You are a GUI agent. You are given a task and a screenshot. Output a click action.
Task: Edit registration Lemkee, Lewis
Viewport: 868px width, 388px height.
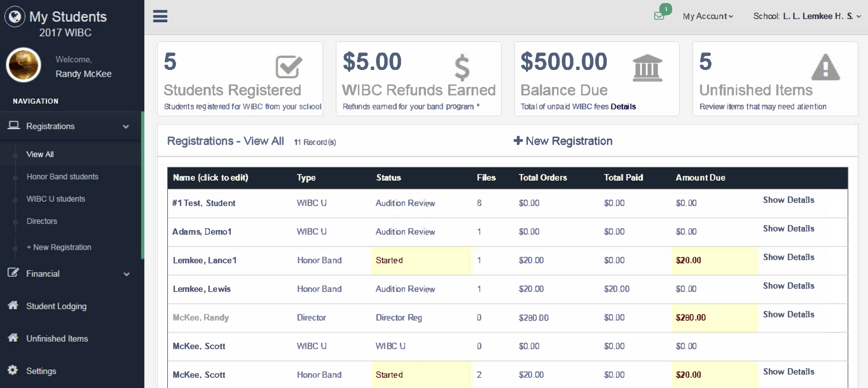tap(202, 289)
